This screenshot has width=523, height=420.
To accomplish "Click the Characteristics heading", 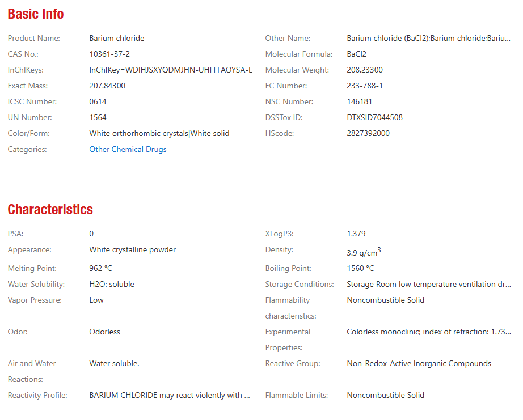I will [x=50, y=209].
